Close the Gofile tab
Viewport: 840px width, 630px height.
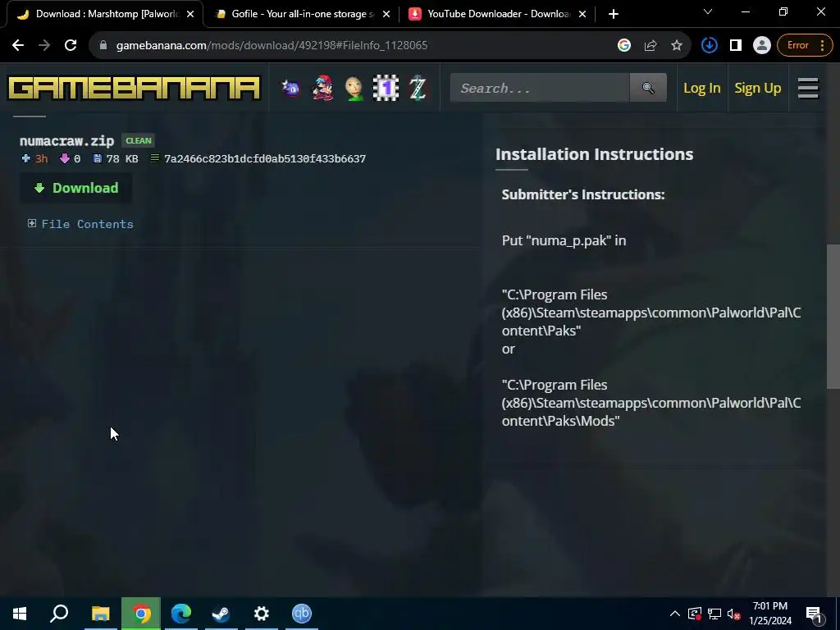click(x=386, y=14)
